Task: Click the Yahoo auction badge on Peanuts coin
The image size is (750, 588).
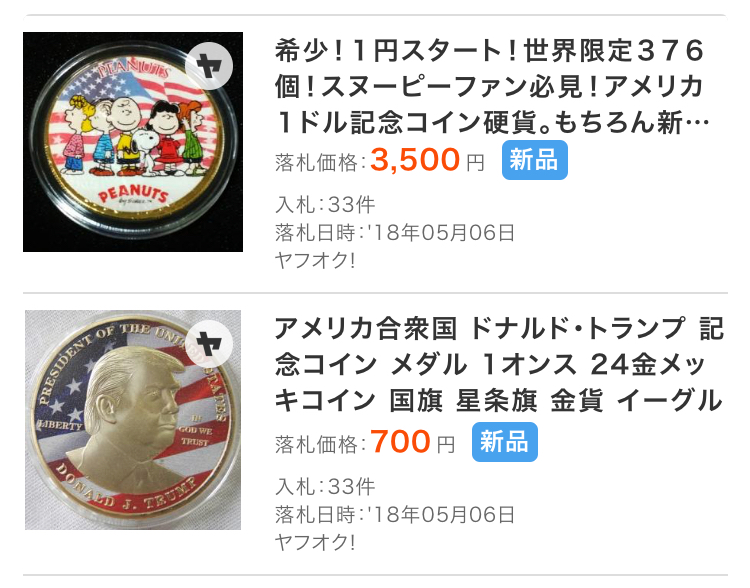Action: [209, 66]
